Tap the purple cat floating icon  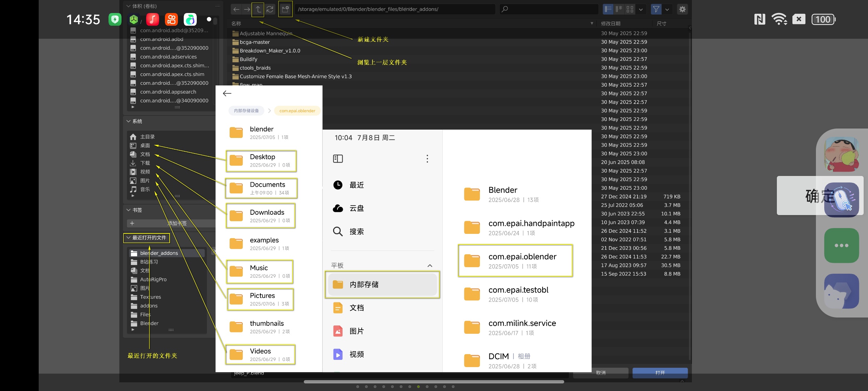click(841, 291)
